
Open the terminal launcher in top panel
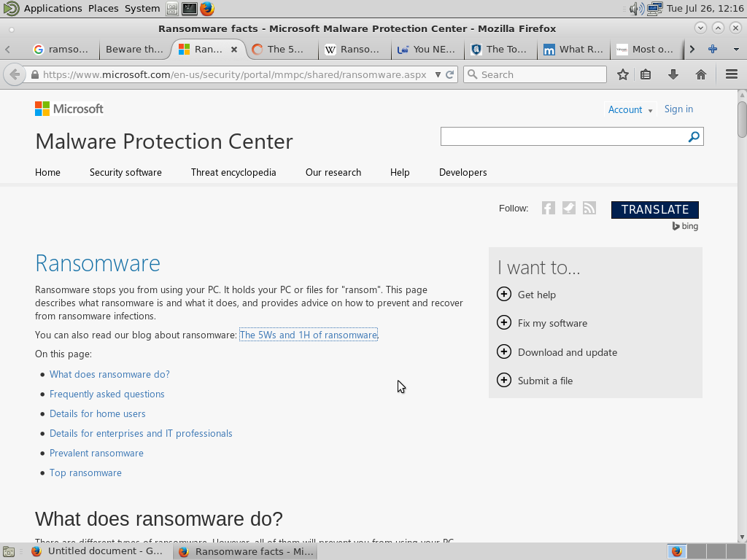(189, 8)
